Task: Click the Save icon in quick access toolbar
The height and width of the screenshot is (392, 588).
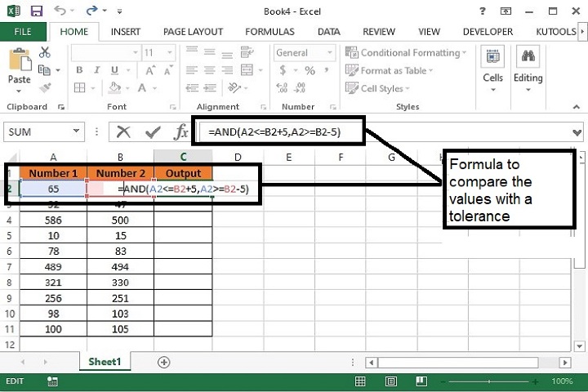Action: click(36, 11)
